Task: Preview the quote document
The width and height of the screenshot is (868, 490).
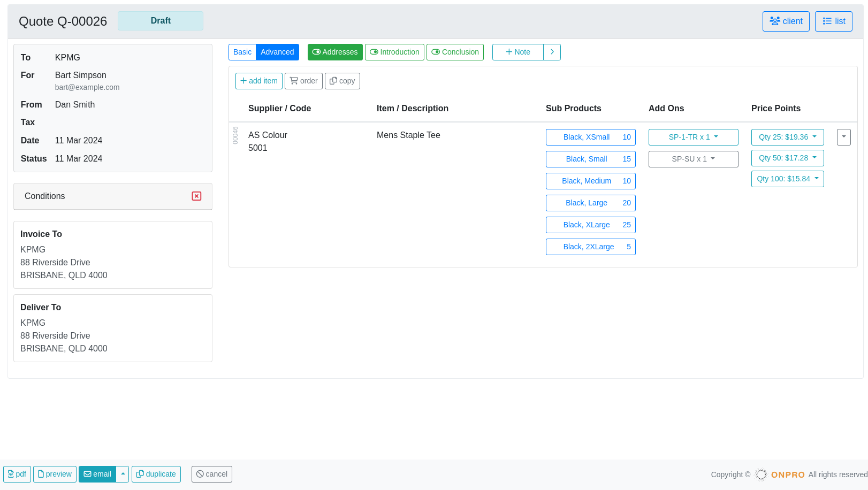Action: (55, 474)
